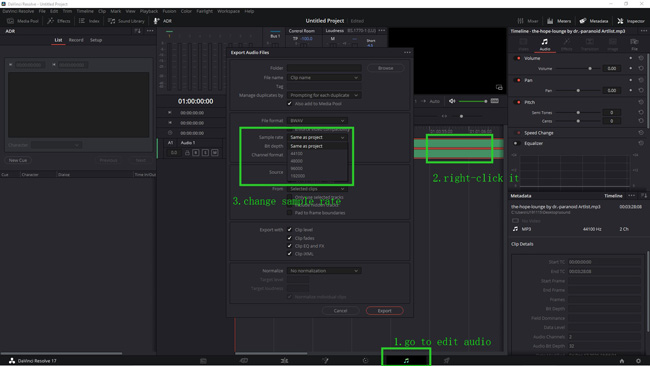The height and width of the screenshot is (366, 650).
Task: Switch to the ADR Record tab
Action: [76, 40]
